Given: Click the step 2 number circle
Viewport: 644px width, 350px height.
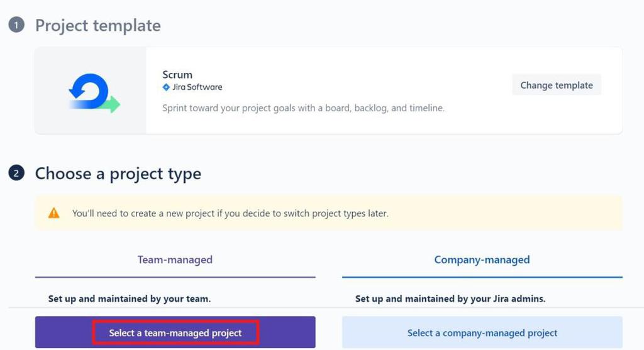Looking at the screenshot, I should pyautogui.click(x=16, y=173).
